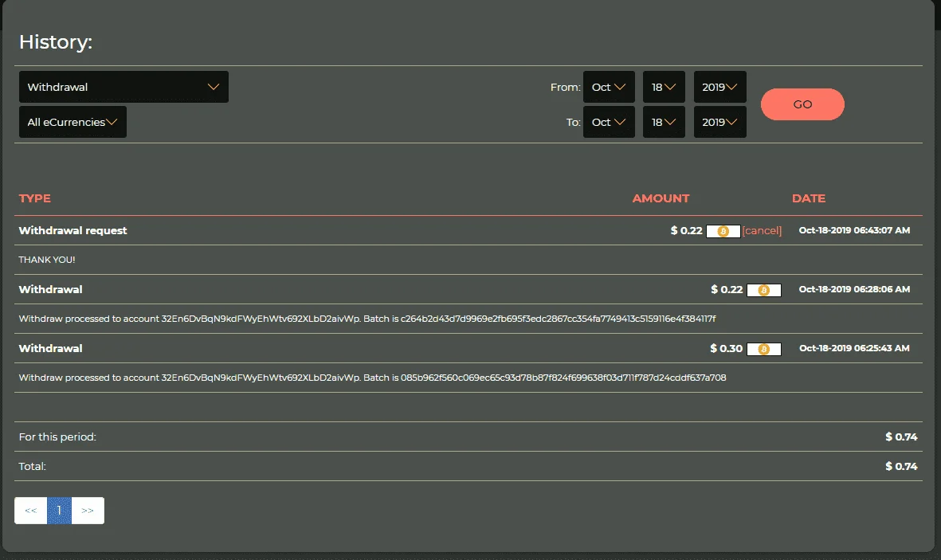Click the $ 0.22 amount of Withdrawal request
The image size is (941, 560).
point(686,230)
